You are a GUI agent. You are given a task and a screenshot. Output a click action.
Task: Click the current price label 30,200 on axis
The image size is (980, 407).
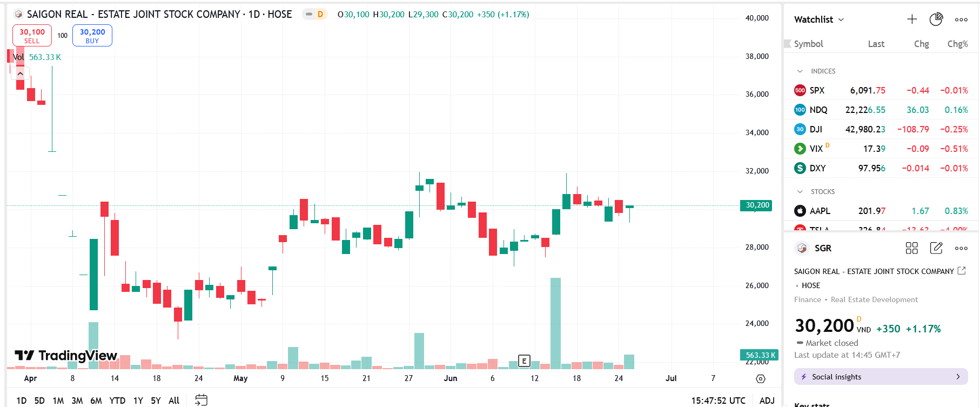pyautogui.click(x=756, y=205)
